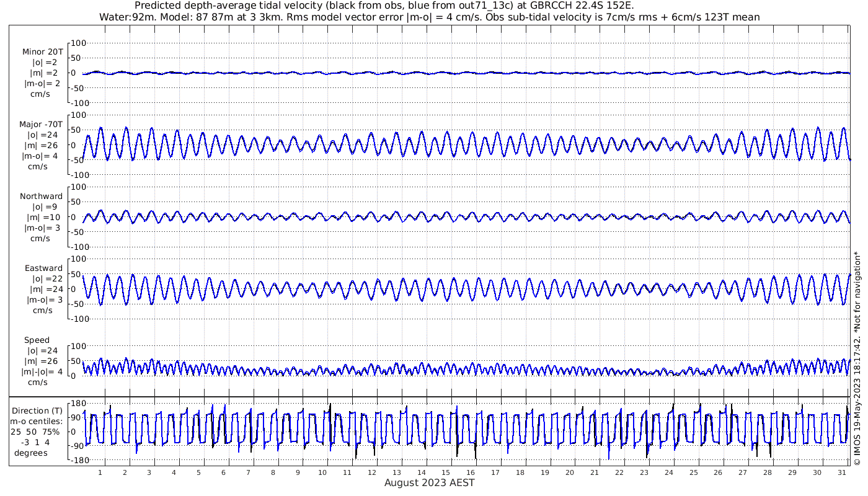
Task: Click '|m| =26' in the Speed panel
Action: click(x=43, y=361)
